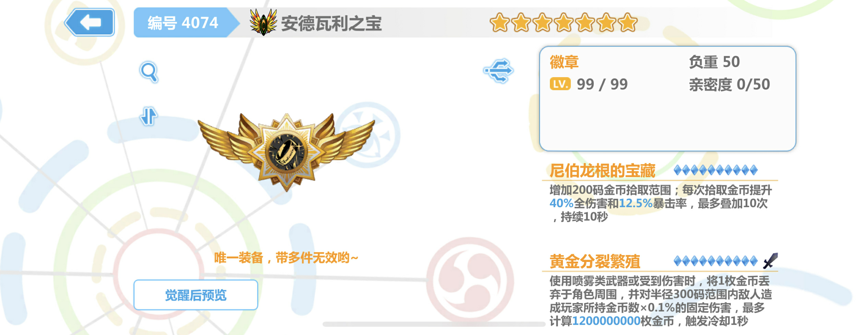This screenshot has height=335, width=868.
Task: Select the 黄金分裂繁殖 skill title
Action: (595, 262)
